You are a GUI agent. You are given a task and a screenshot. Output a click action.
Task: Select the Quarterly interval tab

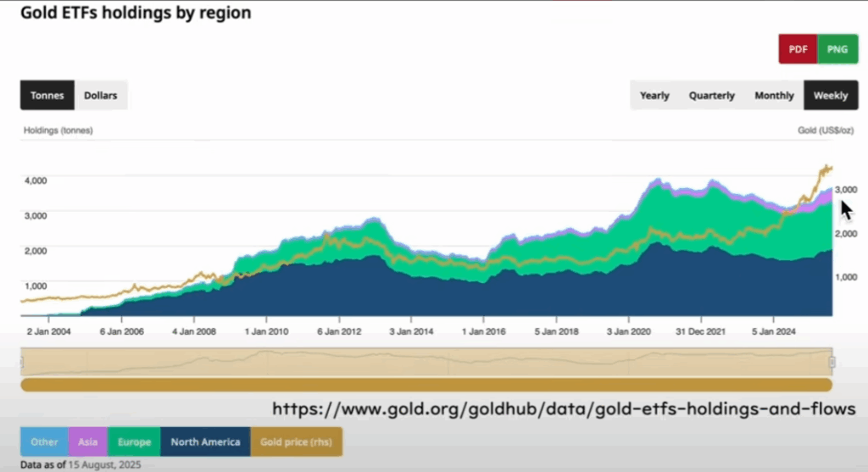click(x=711, y=95)
